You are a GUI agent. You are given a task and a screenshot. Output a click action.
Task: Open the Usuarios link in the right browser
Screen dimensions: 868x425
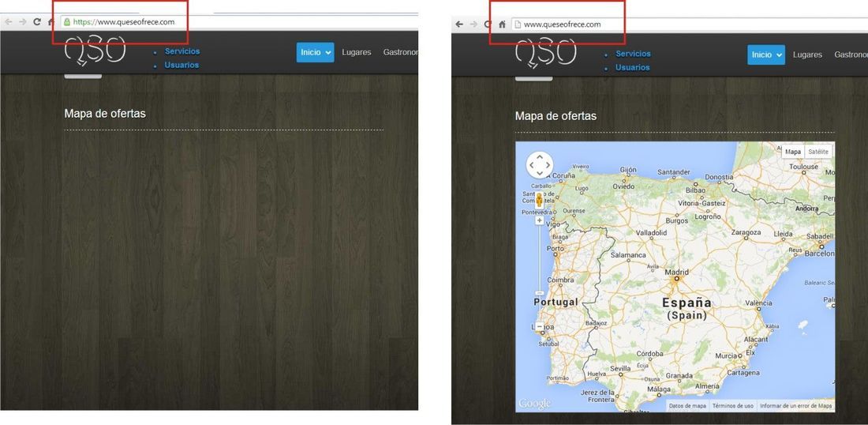[633, 68]
